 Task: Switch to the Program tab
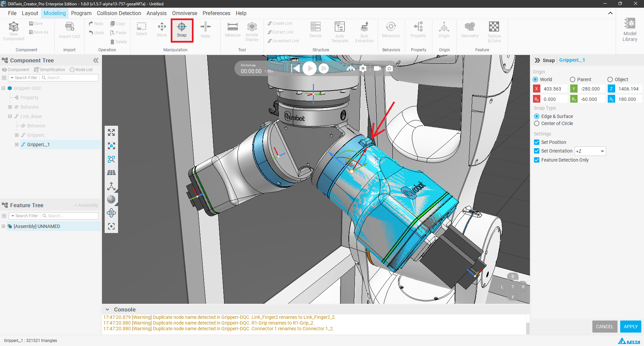81,13
